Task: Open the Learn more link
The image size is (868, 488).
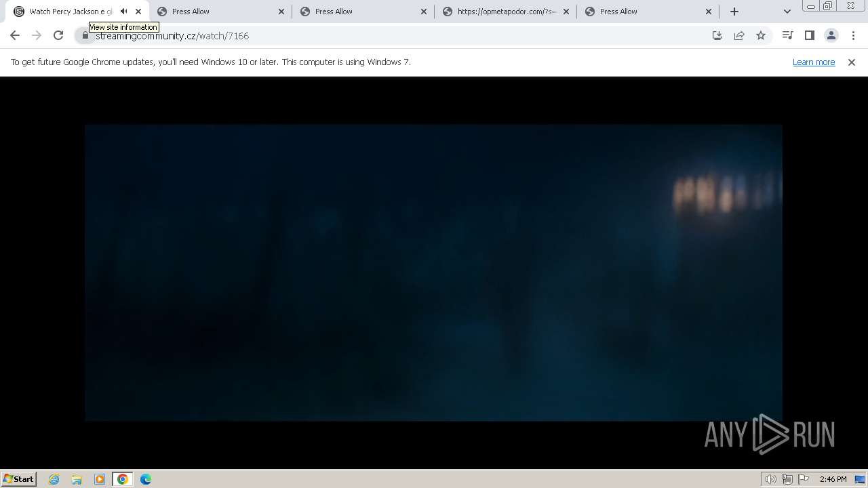Action: point(814,62)
